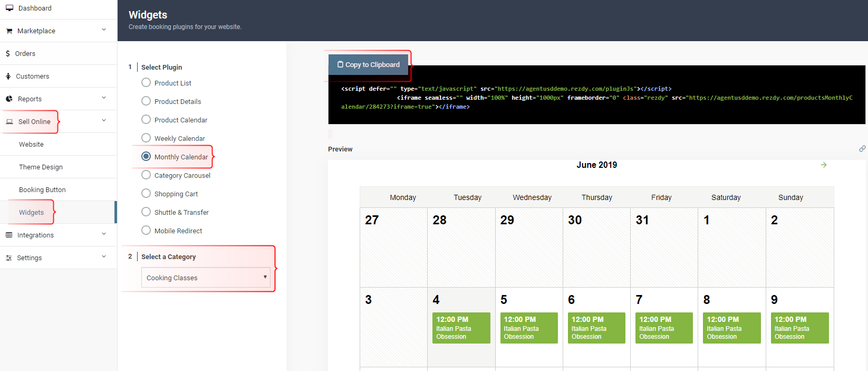Open Italian Pasta Obsession on June 6
The width and height of the screenshot is (868, 371).
(596, 328)
